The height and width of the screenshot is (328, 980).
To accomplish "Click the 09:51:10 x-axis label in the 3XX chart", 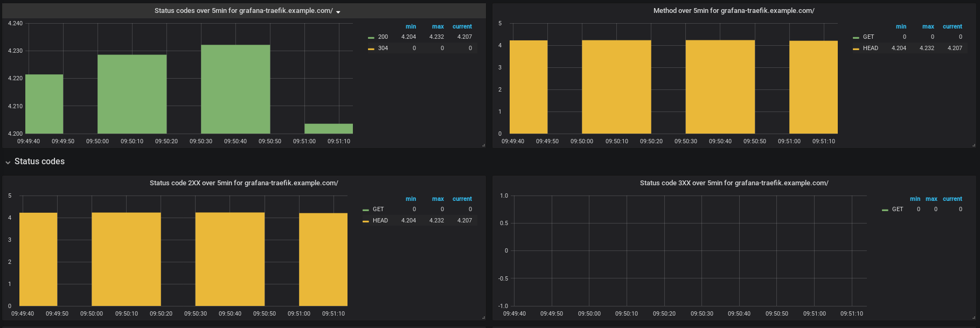I will point(852,313).
